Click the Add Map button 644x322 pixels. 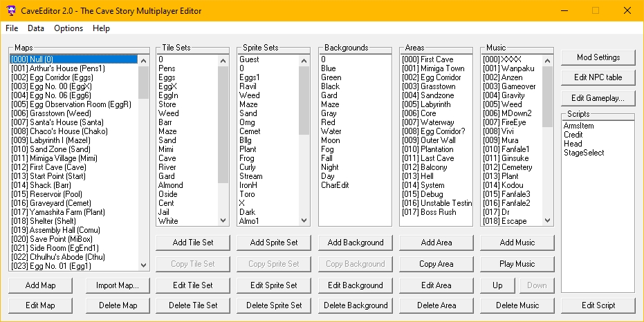coord(40,285)
